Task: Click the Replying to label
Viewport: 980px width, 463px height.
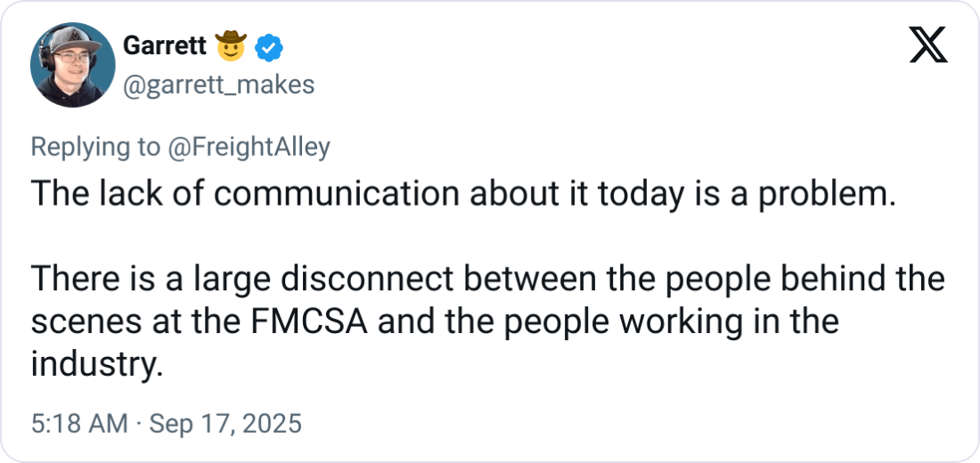Action: pyautogui.click(x=95, y=148)
